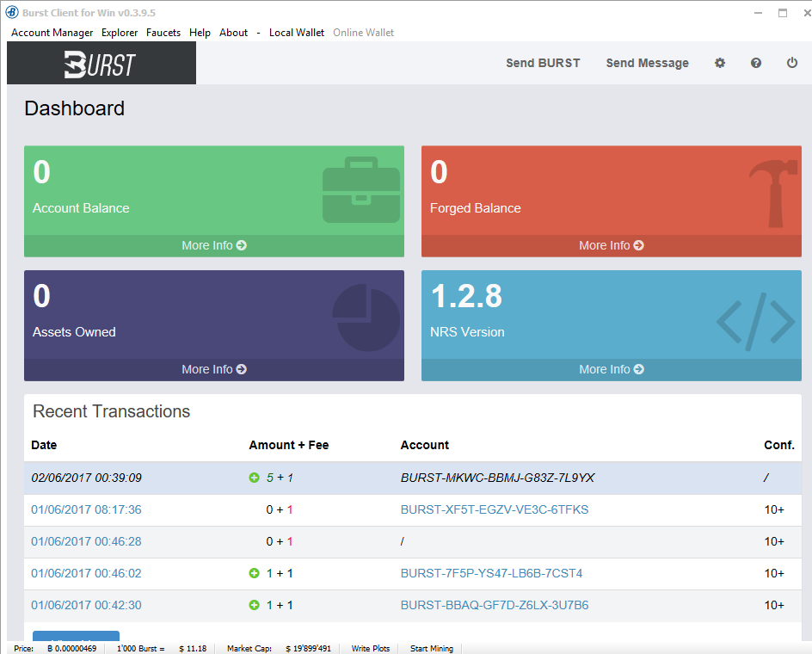
Task: Open the Account Manager menu
Action: point(52,33)
